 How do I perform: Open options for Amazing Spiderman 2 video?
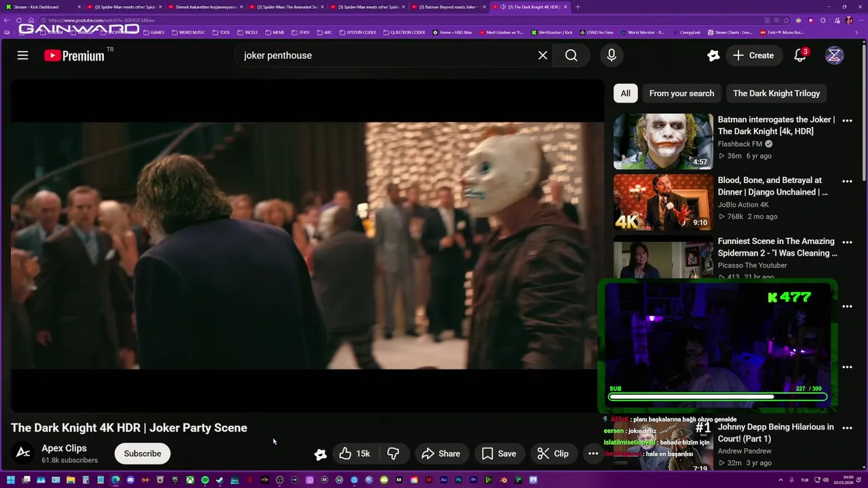[x=847, y=243]
